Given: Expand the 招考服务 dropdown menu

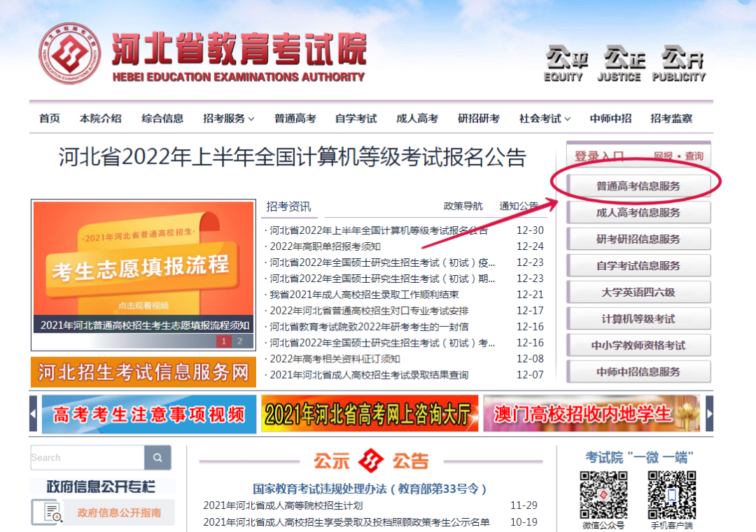Looking at the screenshot, I should pyautogui.click(x=229, y=118).
